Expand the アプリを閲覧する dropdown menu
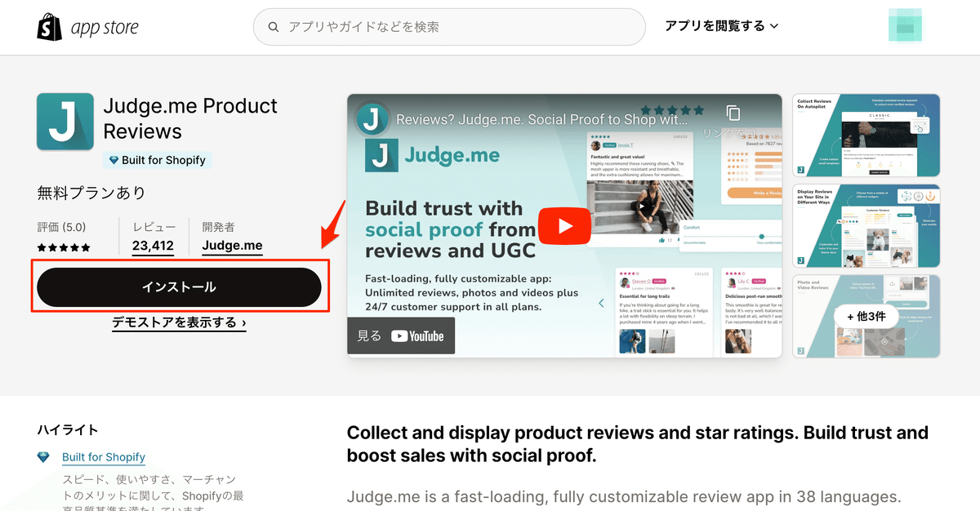This screenshot has width=980, height=511. point(722,26)
